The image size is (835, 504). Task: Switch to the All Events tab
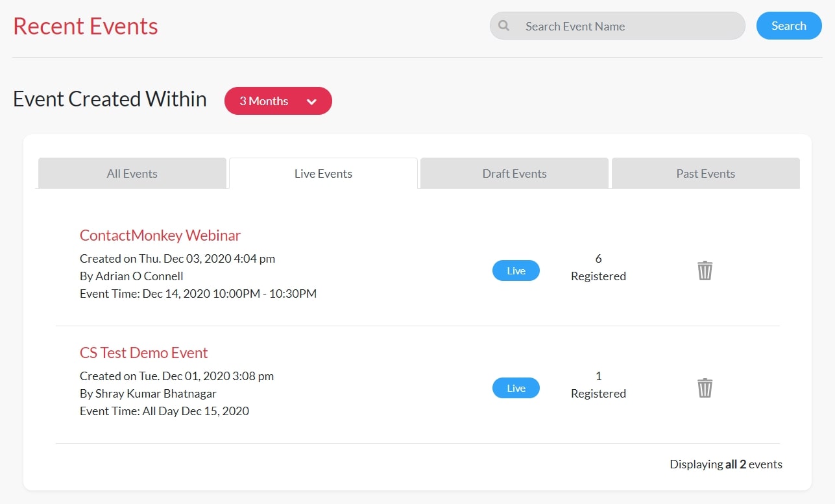pos(132,173)
